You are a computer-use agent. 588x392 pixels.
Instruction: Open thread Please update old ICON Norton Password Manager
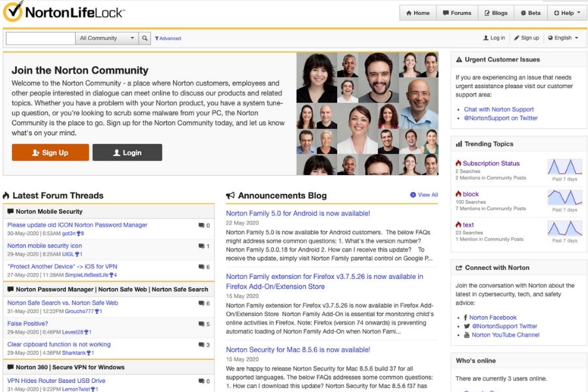point(77,225)
